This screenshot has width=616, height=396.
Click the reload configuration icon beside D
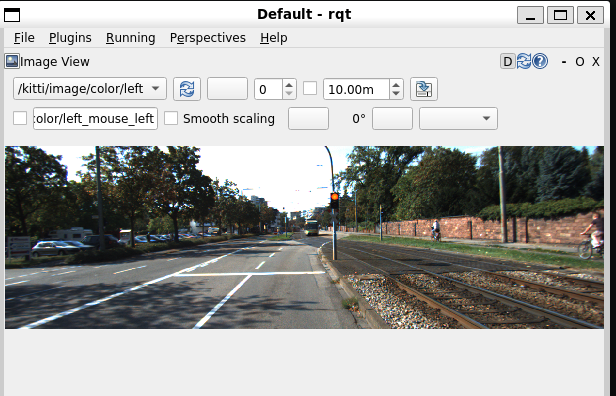[x=524, y=62]
